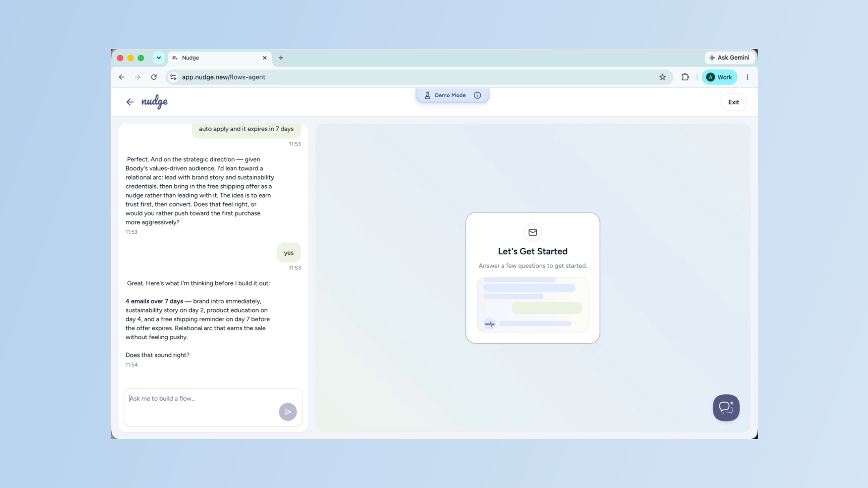
Task: Click the 'auto apply and it expires in 7 days' message
Action: [246, 129]
